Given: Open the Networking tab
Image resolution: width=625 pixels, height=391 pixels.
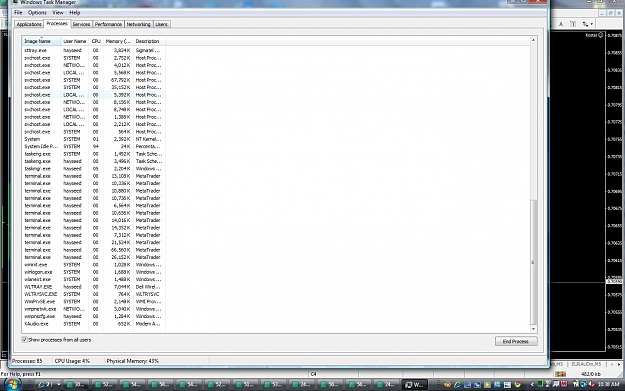Looking at the screenshot, I should click(x=138, y=24).
